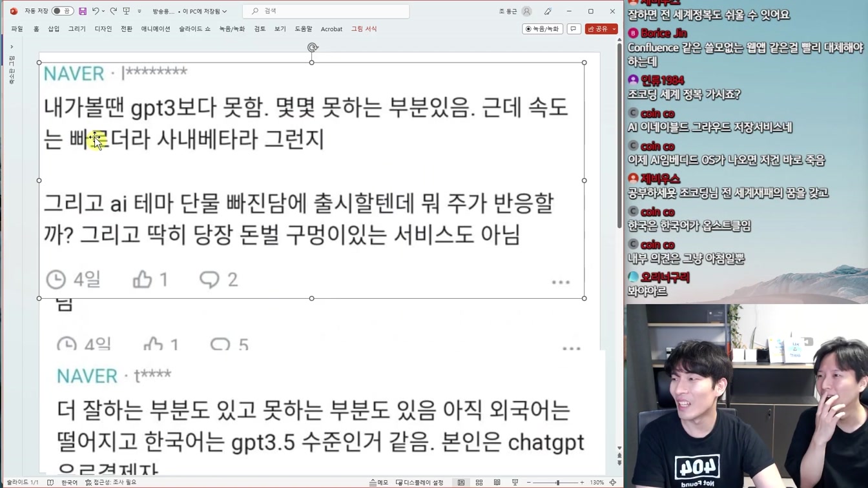Screen dimensions: 868x488
Task: Open the comments speech bubble icon
Action: click(x=574, y=29)
